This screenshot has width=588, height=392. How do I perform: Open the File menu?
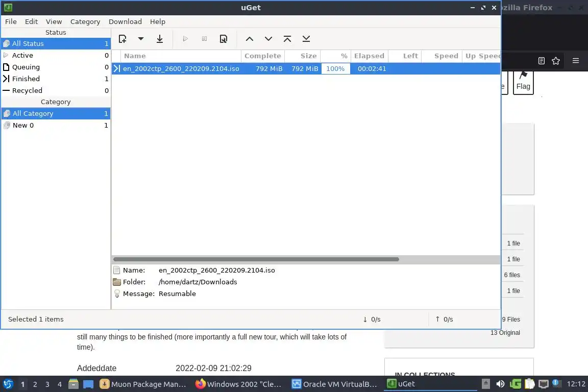point(11,22)
